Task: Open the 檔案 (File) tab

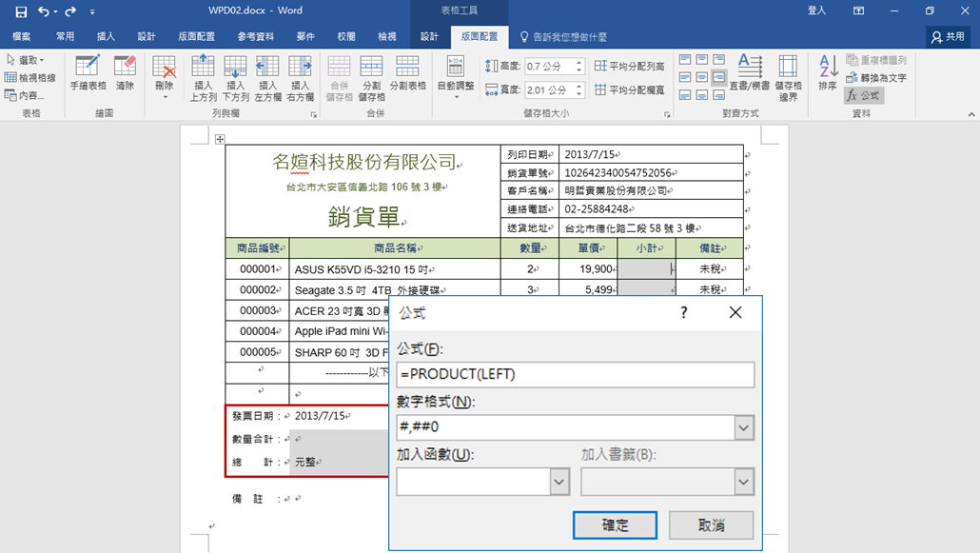Action: pyautogui.click(x=21, y=36)
